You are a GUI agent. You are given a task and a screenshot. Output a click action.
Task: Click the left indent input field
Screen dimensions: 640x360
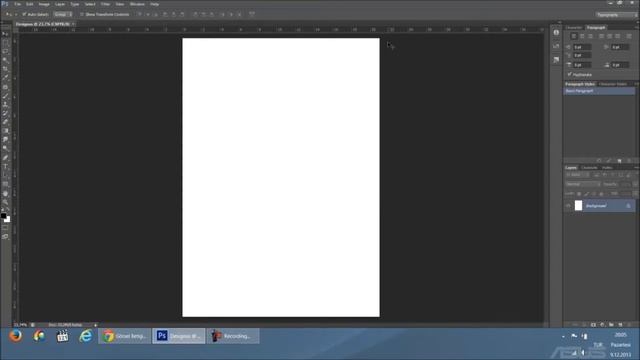(582, 47)
